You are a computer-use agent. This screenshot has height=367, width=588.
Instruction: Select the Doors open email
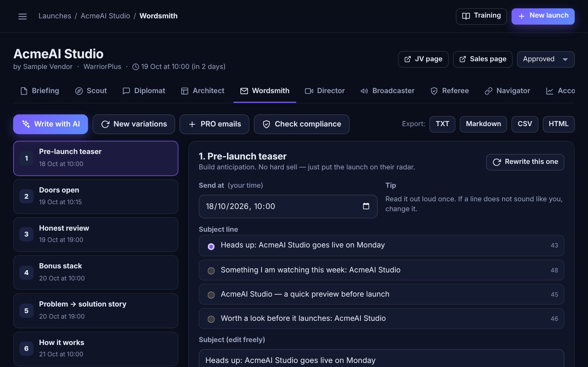pos(95,197)
